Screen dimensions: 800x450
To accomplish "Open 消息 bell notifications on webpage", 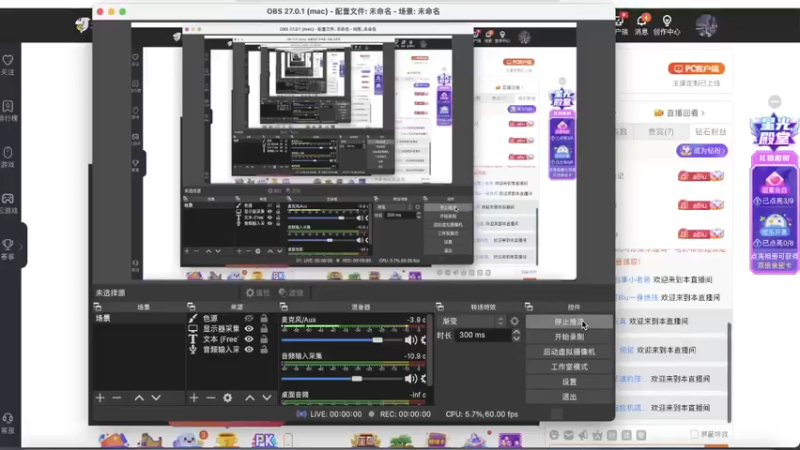I will (x=641, y=24).
